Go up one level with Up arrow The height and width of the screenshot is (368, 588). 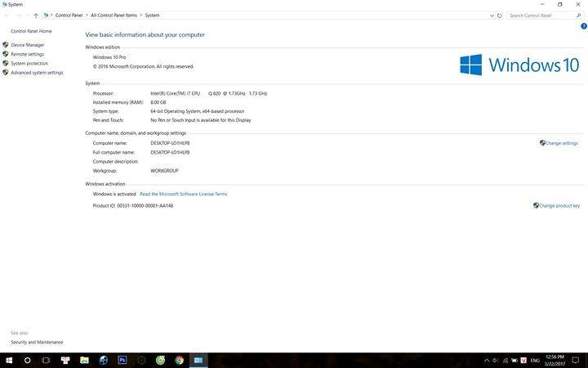coord(36,15)
